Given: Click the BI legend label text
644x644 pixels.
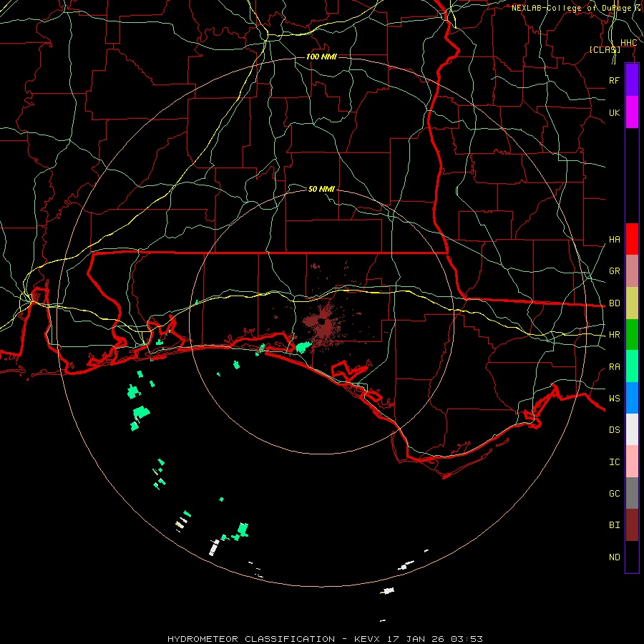Looking at the screenshot, I should pyautogui.click(x=614, y=525).
